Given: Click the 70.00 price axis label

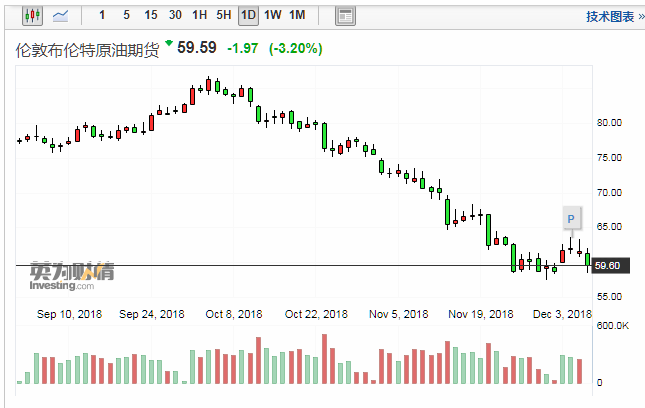Looking at the screenshot, I should [x=609, y=192].
